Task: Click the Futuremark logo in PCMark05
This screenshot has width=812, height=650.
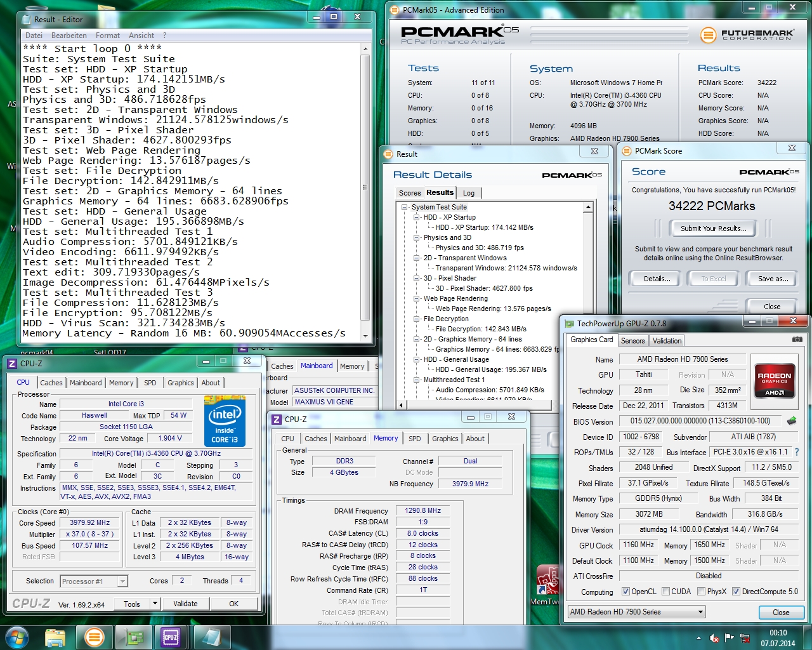Action: tap(747, 35)
